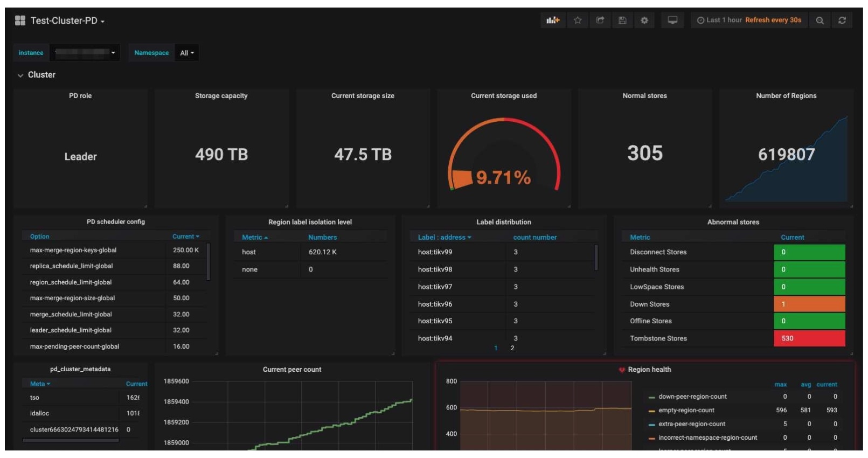Image resolution: width=868 pixels, height=458 pixels.
Task: Open color picker for empty-region-count line
Action: (x=651, y=411)
